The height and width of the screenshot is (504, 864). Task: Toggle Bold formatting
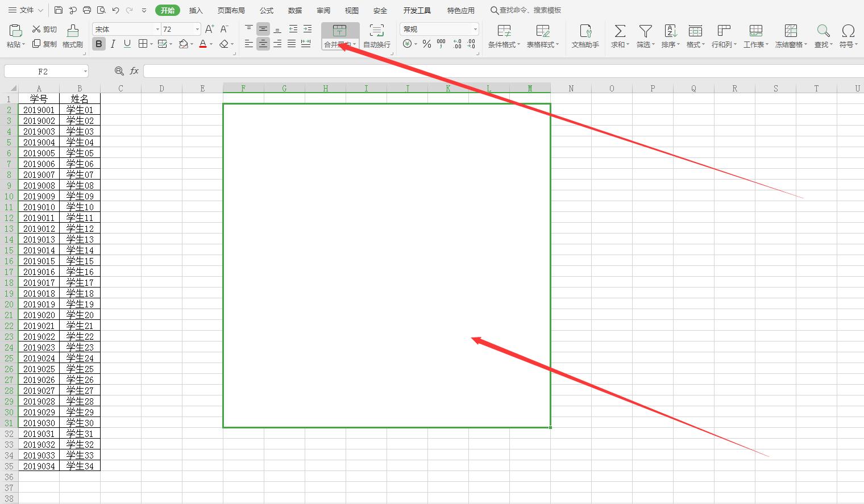pyautogui.click(x=99, y=44)
